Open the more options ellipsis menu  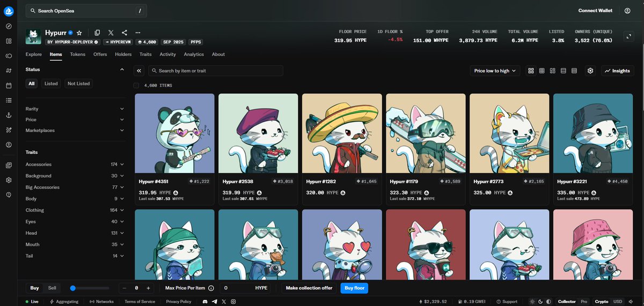click(x=138, y=33)
